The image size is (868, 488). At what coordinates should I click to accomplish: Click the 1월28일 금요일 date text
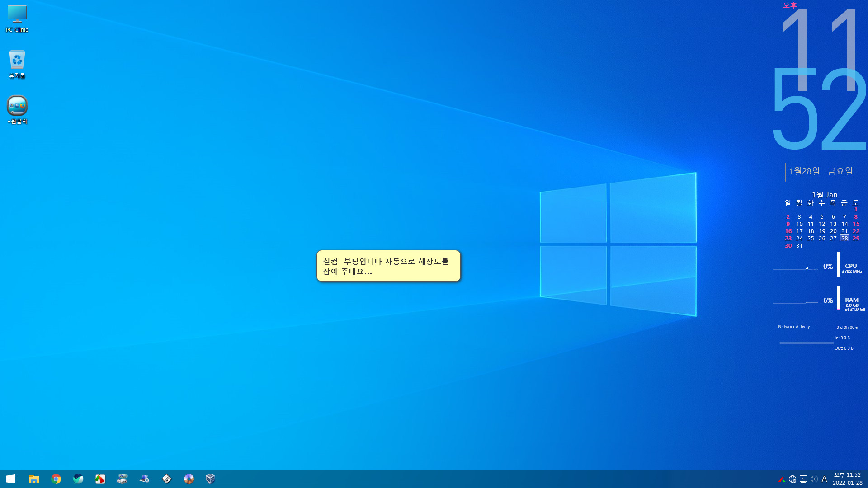click(x=821, y=171)
